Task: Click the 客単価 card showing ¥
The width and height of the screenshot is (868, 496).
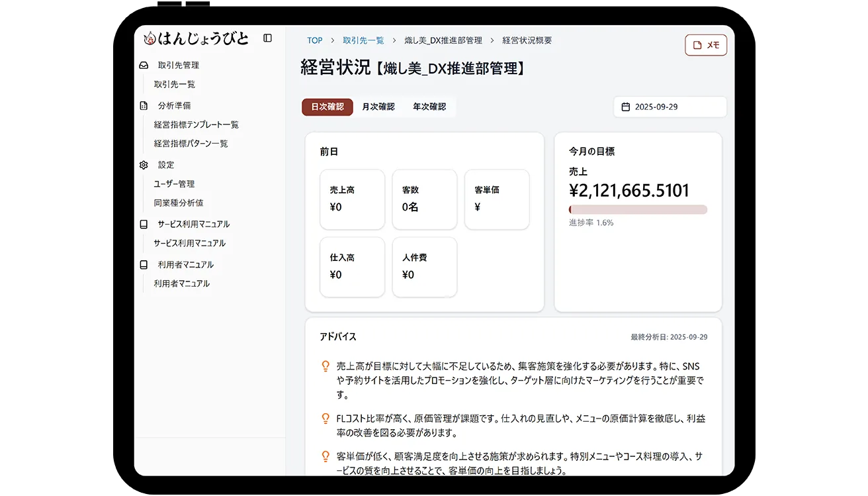Action: click(x=497, y=199)
